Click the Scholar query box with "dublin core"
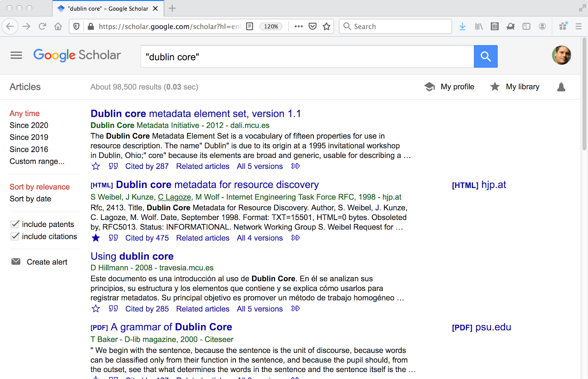 pyautogui.click(x=307, y=57)
